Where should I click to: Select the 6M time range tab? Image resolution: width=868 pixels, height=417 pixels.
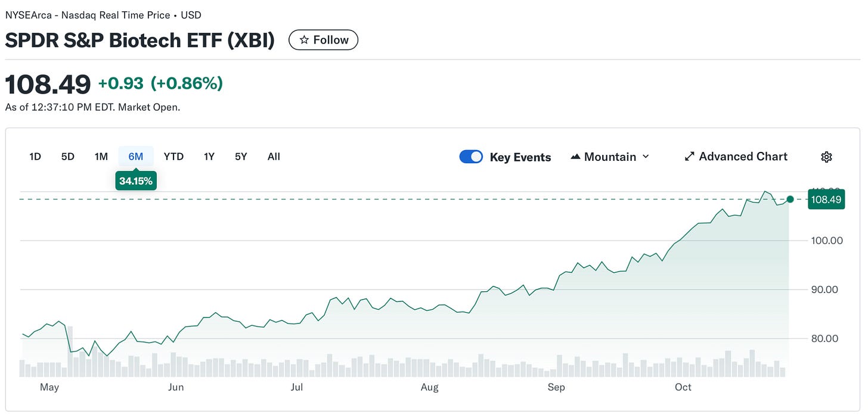tap(136, 157)
